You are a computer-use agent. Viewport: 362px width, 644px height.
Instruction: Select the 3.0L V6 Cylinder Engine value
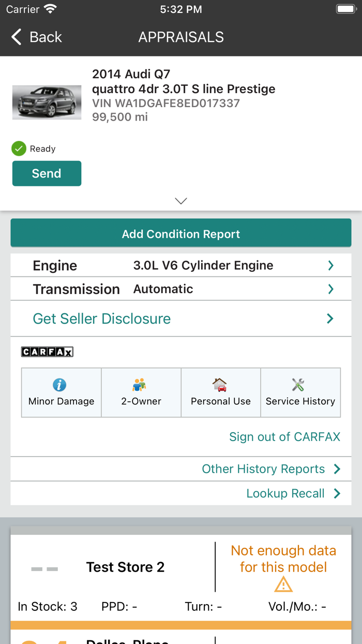tap(203, 265)
